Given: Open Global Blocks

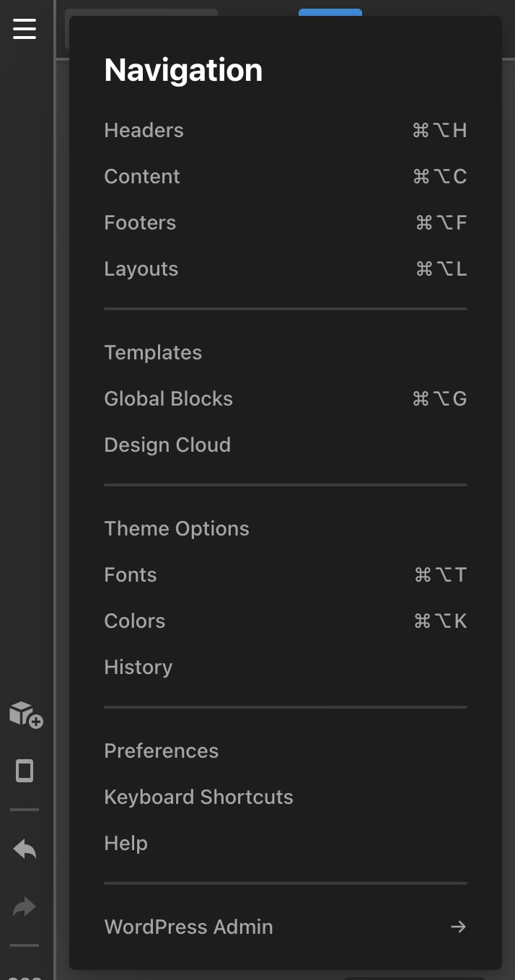Looking at the screenshot, I should click(286, 399).
